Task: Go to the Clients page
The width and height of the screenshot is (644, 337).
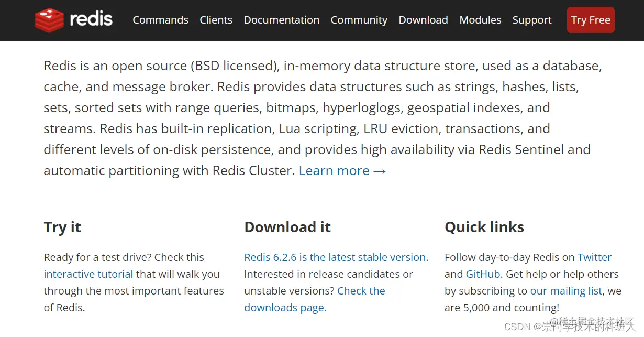Action: (216, 20)
